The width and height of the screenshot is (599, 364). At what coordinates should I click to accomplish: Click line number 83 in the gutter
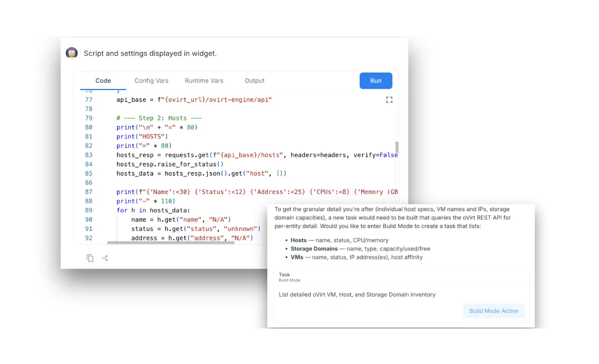(89, 155)
